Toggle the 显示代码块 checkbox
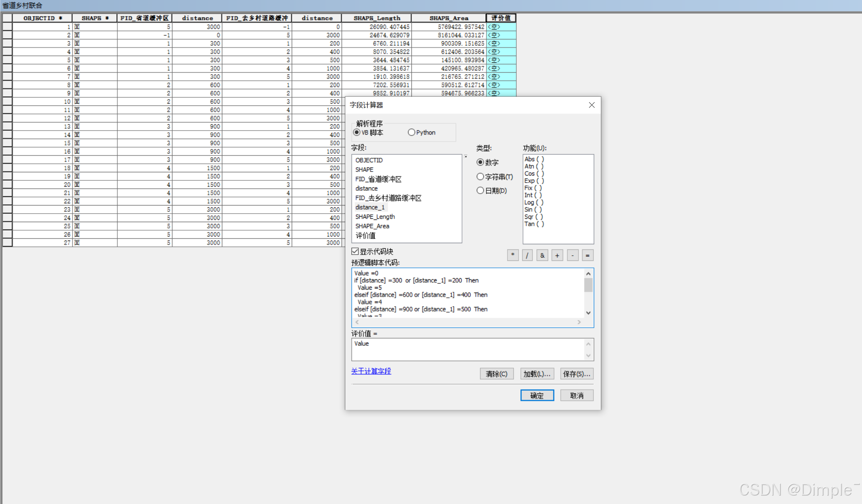The width and height of the screenshot is (862, 504). coord(355,252)
